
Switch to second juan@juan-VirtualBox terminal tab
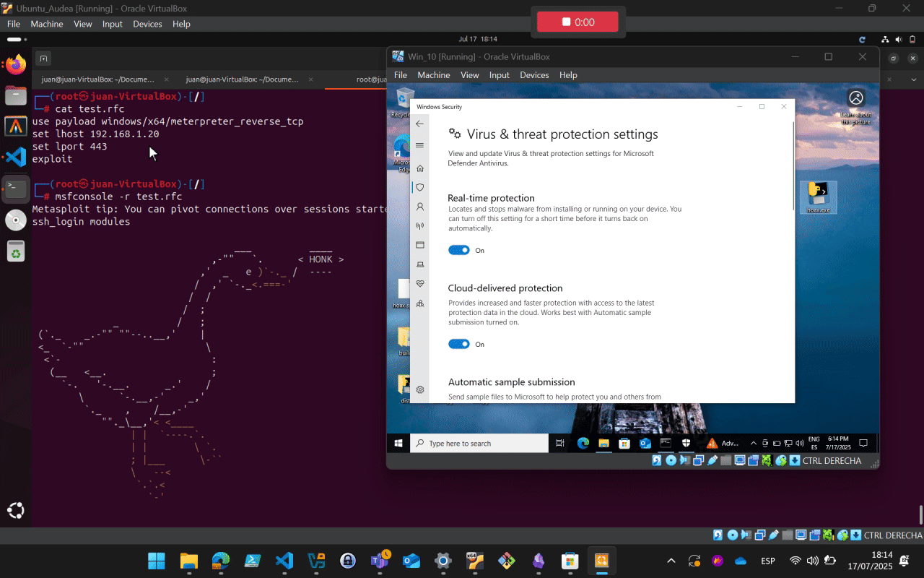pos(242,79)
